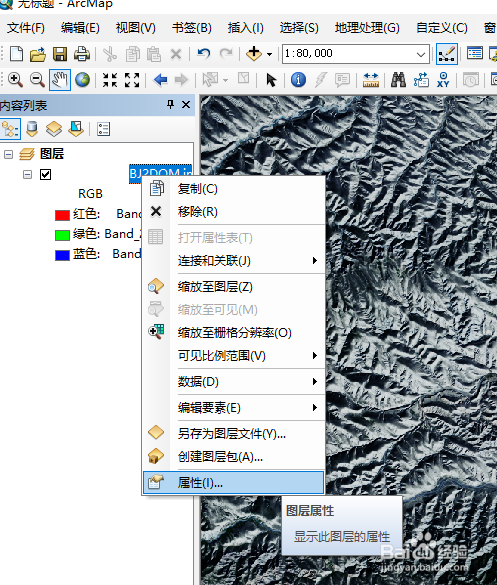
Task: Click List By Drawing Order icon
Action: [x=10, y=129]
